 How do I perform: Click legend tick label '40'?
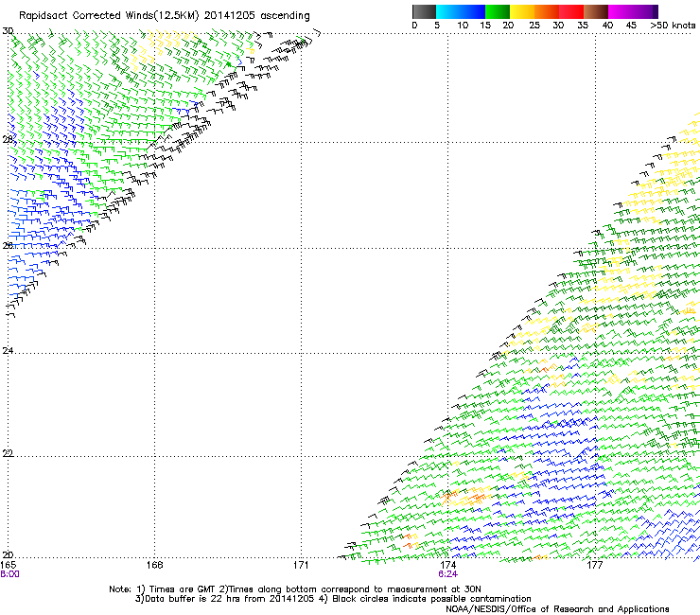point(607,26)
